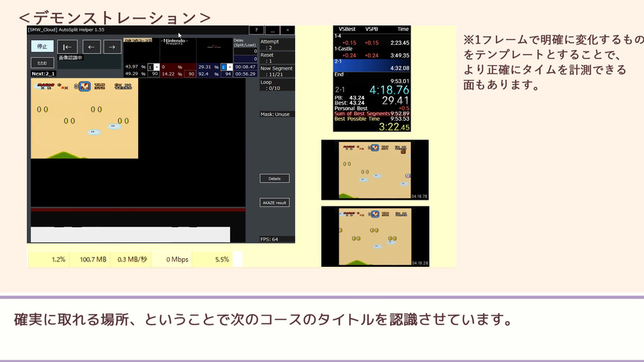The height and width of the screenshot is (362, 644).
Task: Click red threshold field 90 next to 14.22 %
Action: (191, 74)
